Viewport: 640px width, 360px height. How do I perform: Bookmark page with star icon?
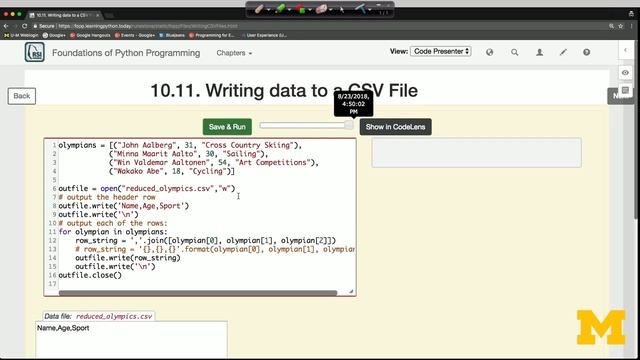(620, 26)
